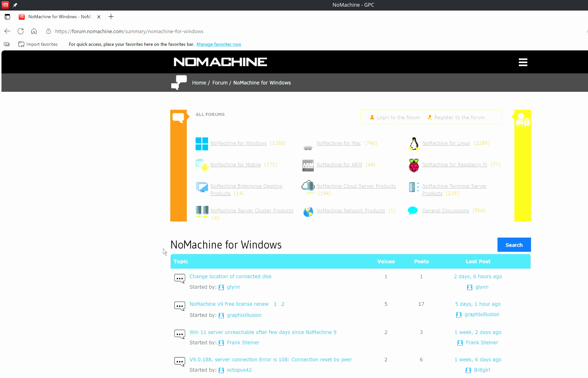Open NoMachine for Mac forum link

point(339,143)
